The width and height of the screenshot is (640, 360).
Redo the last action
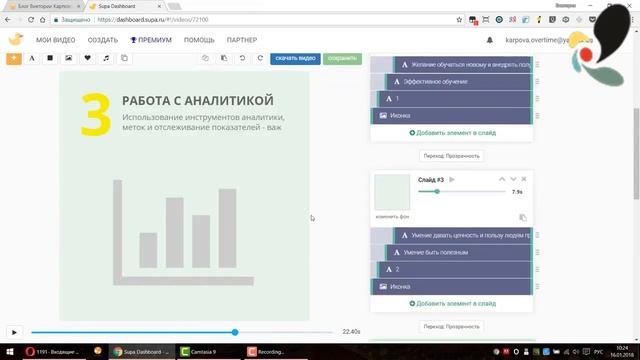[x=260, y=58]
